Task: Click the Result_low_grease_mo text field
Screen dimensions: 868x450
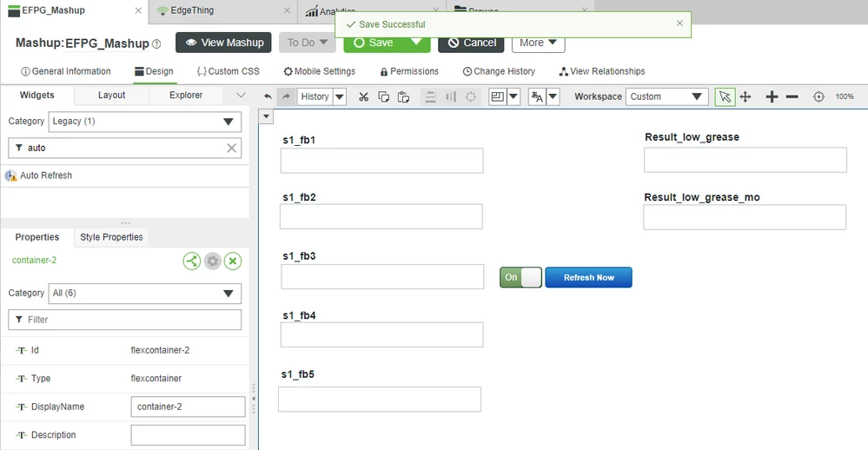Action: tap(745, 217)
